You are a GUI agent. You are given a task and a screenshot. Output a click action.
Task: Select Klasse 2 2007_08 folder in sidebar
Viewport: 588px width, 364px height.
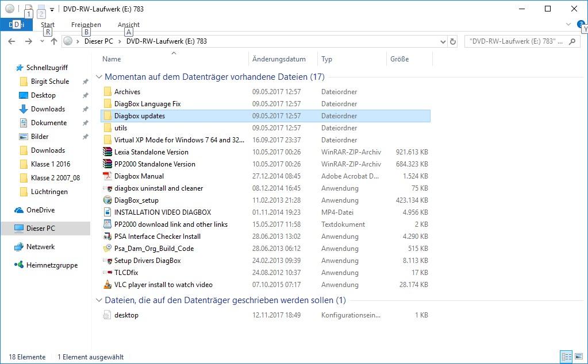pos(55,178)
